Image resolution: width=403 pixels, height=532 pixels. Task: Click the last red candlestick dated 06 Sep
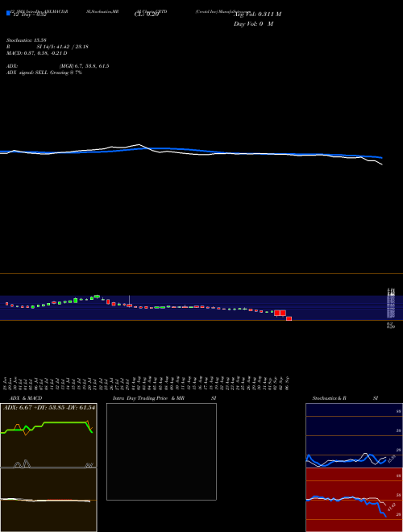[289, 318]
